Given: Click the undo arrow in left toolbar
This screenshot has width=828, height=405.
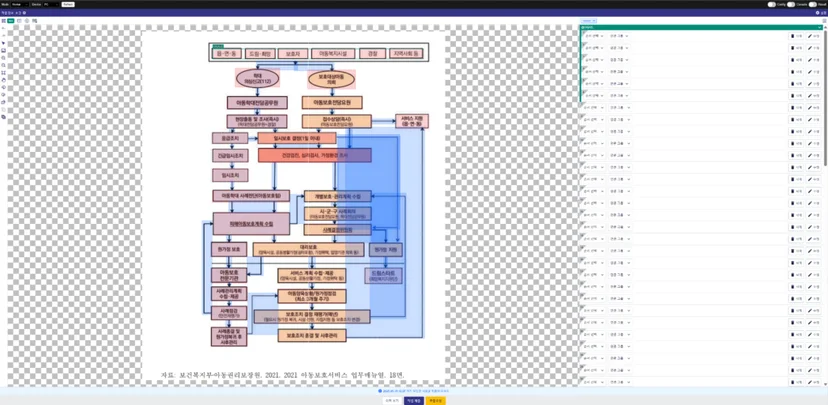Looking at the screenshot, I should (4, 87).
